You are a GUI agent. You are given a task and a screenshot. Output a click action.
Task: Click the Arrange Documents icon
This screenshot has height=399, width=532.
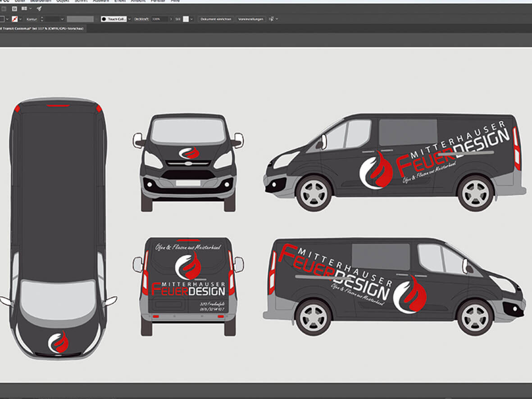click(24, 9)
